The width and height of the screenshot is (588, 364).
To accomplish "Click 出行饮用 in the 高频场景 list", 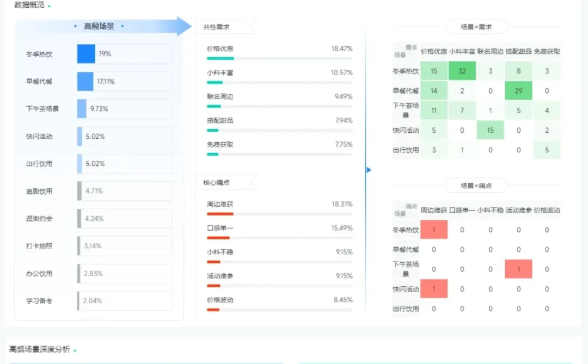I will pyautogui.click(x=39, y=164).
